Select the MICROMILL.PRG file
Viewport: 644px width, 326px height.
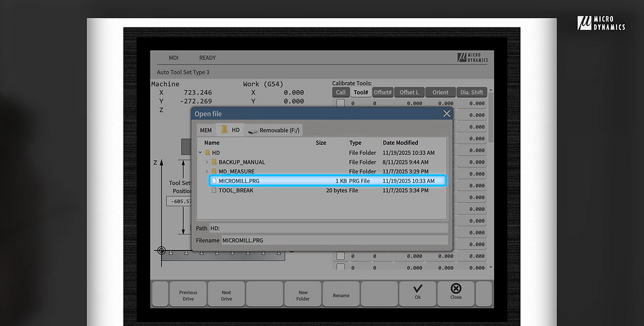tap(328, 181)
